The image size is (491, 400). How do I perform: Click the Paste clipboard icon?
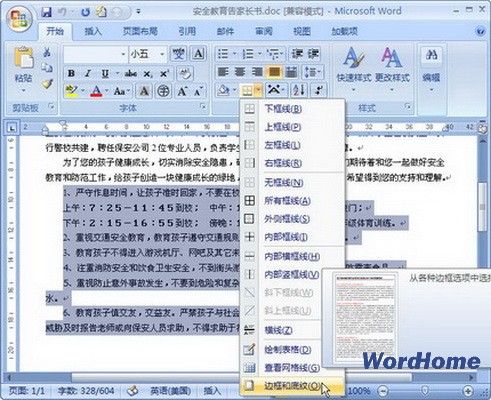(x=24, y=58)
